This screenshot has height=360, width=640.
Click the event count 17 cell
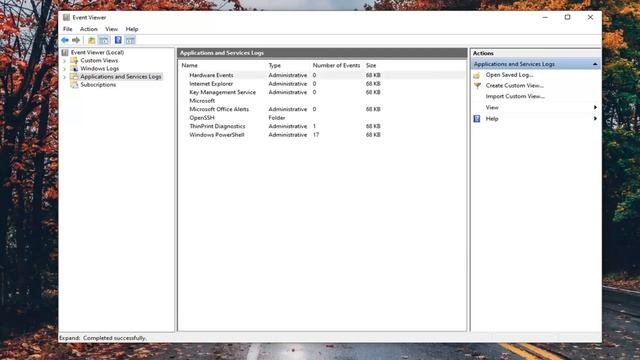316,135
